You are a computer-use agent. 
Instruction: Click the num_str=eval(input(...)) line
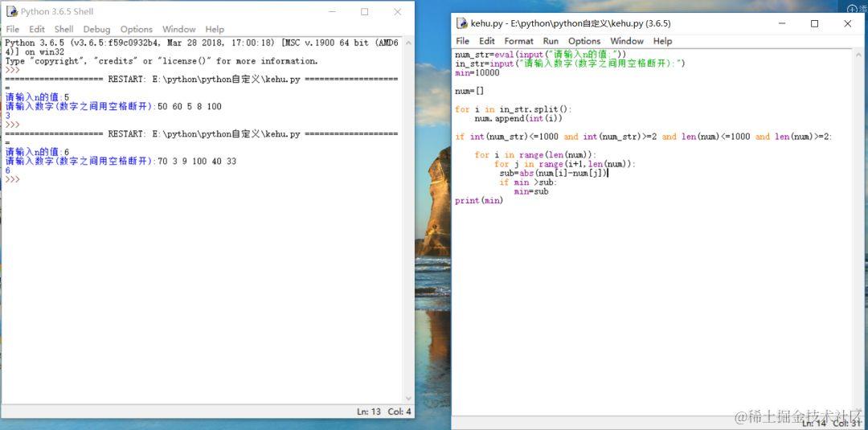[x=540, y=54]
